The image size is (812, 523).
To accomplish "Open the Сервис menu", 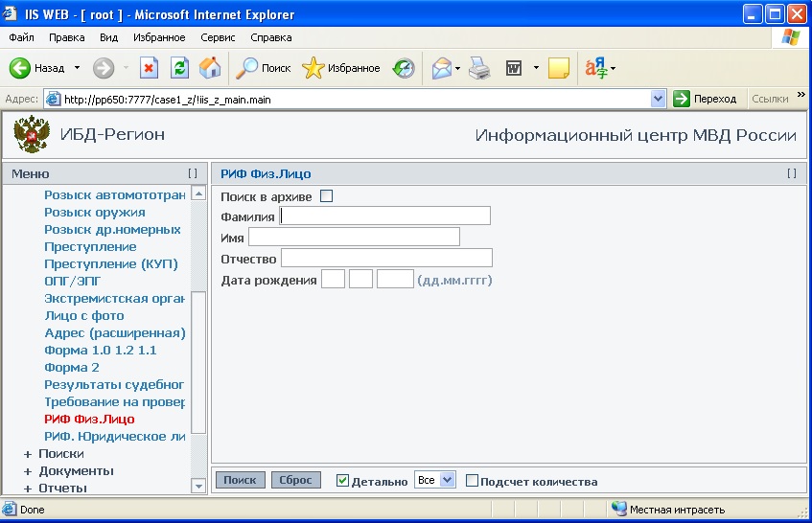I will (x=218, y=37).
